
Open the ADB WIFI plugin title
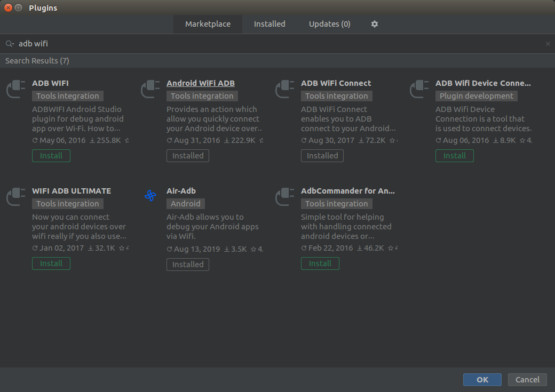pyautogui.click(x=51, y=83)
